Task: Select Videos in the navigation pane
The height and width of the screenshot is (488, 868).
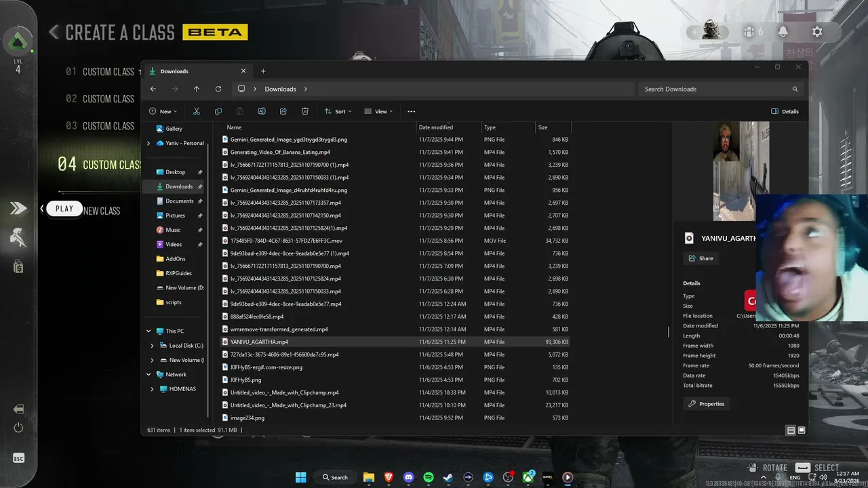Action: [174, 245]
